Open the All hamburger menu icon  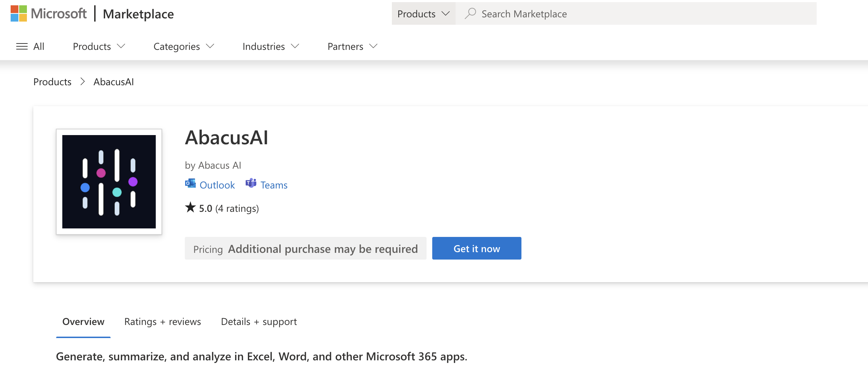pos(22,46)
